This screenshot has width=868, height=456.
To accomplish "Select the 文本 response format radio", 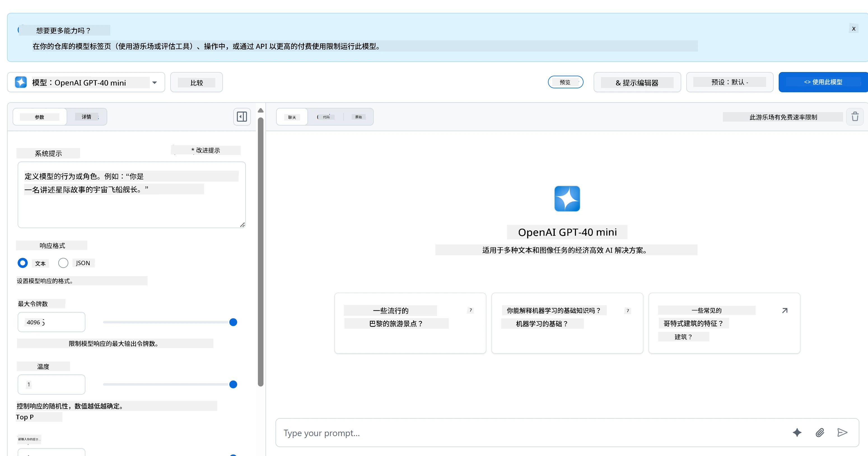I will [x=23, y=263].
